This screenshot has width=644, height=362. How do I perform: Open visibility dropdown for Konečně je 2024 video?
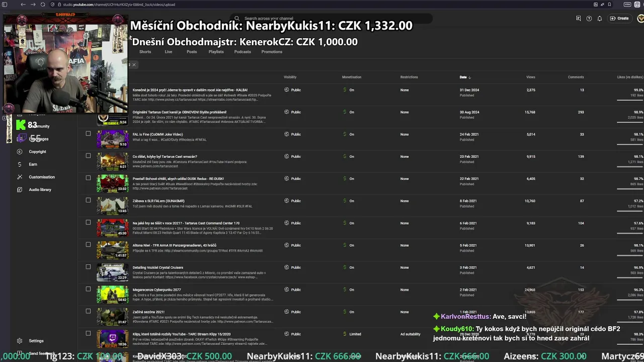click(x=292, y=90)
